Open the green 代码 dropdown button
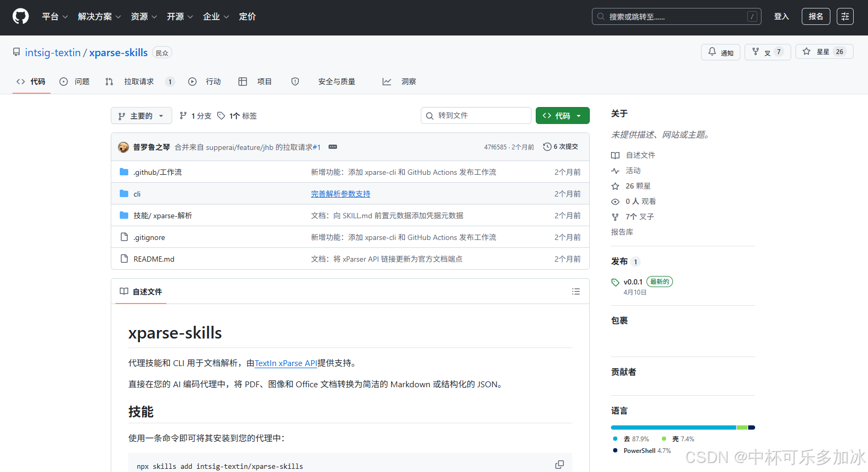Image resolution: width=868 pixels, height=472 pixels. click(x=562, y=115)
